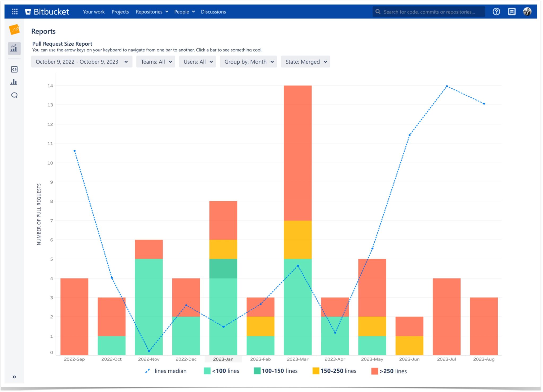Open the orange Reports app icon
Screen dimensions: 543x392
pyautogui.click(x=14, y=30)
